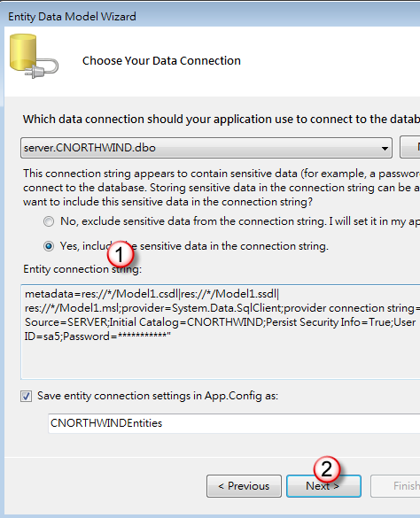The height and width of the screenshot is (518, 420).
Task: Select the Yes, include sensitive data option
Action: pos(49,246)
